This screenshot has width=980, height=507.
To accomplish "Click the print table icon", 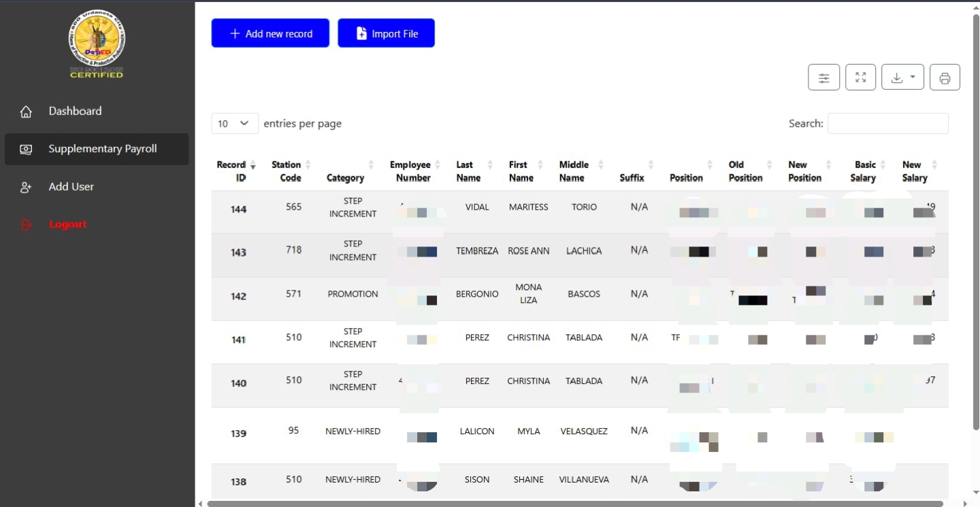I will tap(945, 78).
